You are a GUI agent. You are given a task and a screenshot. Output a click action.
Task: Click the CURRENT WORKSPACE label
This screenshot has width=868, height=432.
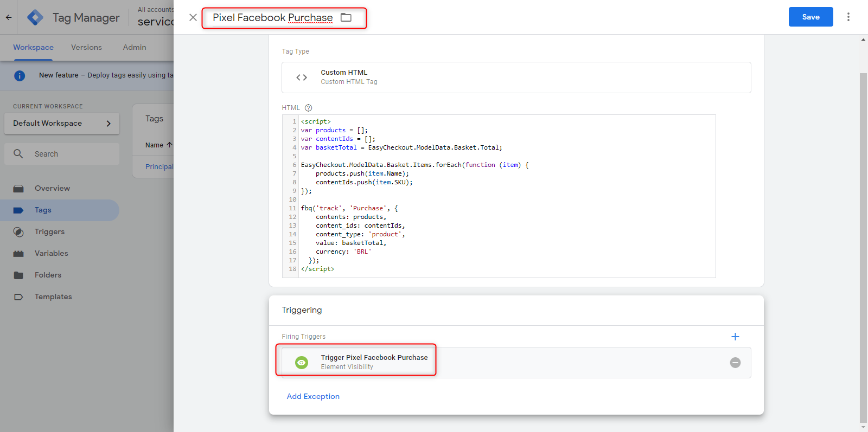pyautogui.click(x=48, y=106)
